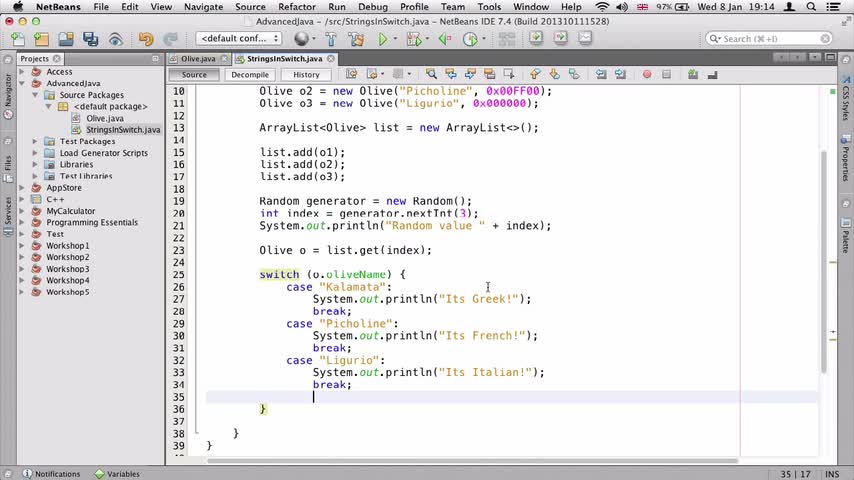Expand the Test Packages folder
This screenshot has height=480, width=854.
point(35,141)
